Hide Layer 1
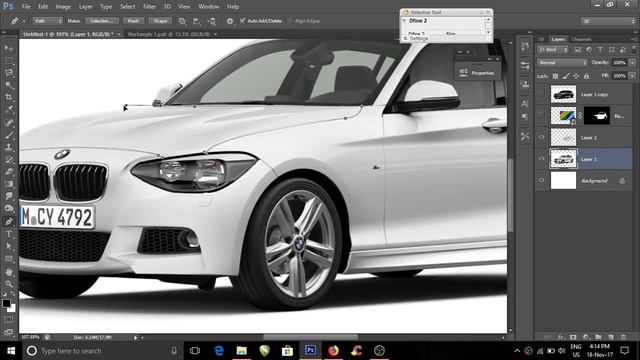This screenshot has width=640, height=360. 542,159
